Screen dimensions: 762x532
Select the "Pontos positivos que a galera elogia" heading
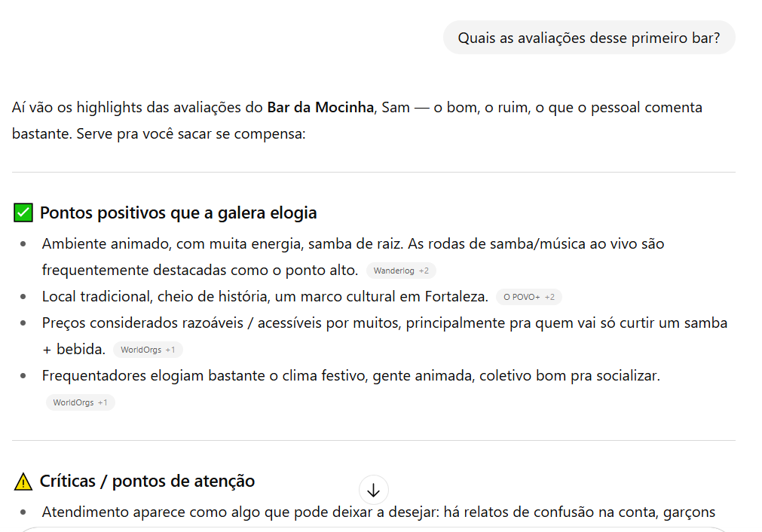pos(178,213)
